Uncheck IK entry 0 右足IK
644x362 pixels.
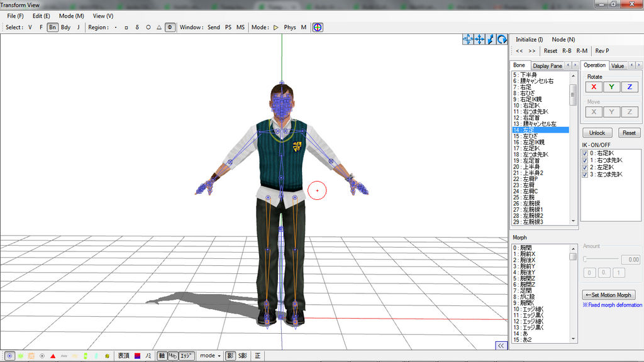pos(586,153)
